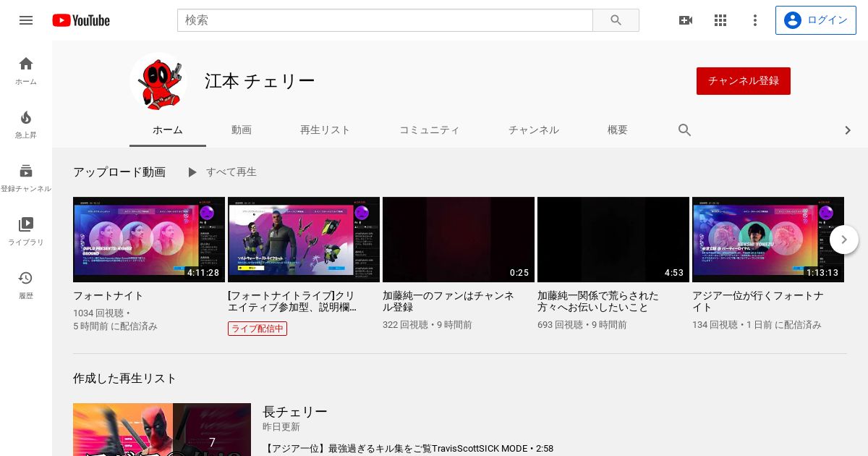The image size is (868, 456).
Task: Open ライブラリ in the sidebar
Action: point(26,232)
